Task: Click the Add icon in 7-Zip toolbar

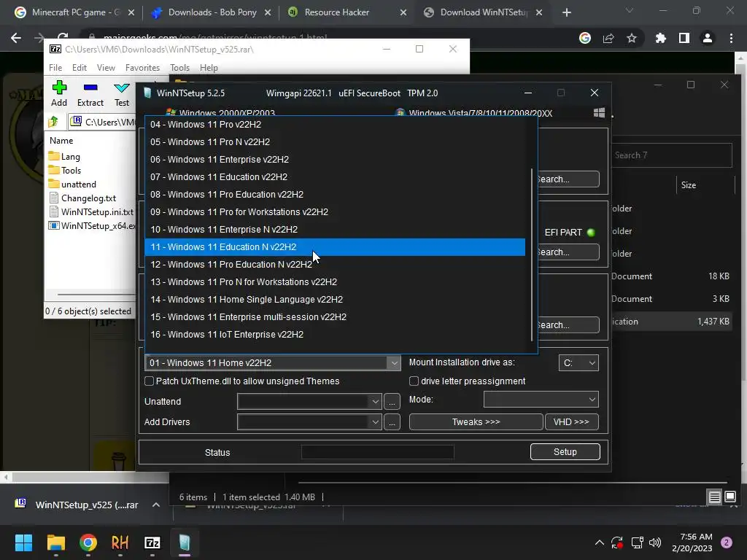Action: click(59, 87)
